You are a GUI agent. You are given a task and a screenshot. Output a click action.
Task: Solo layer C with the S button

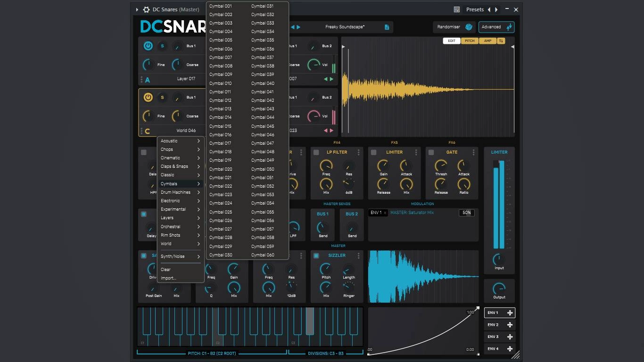pyautogui.click(x=162, y=98)
